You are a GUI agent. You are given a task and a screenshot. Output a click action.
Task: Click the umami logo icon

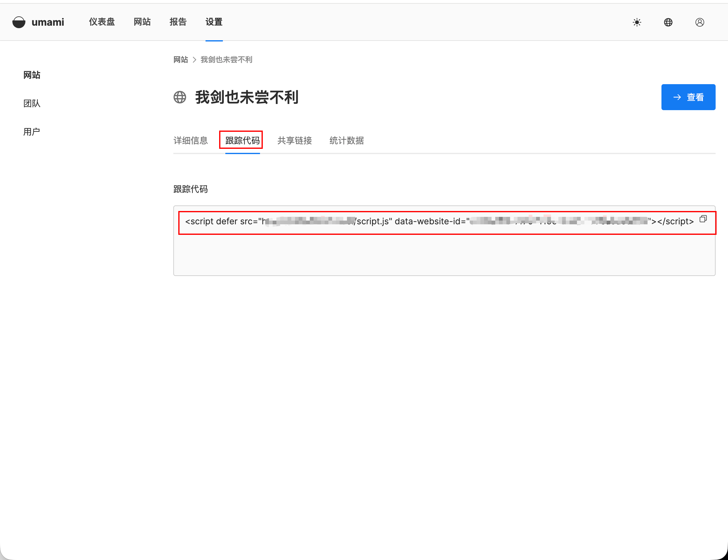[19, 22]
